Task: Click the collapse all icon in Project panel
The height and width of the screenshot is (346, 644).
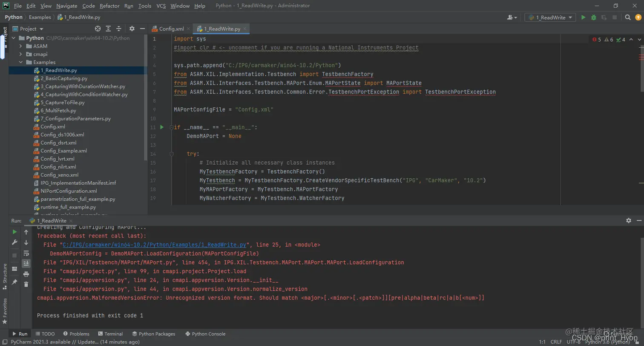Action: [119, 29]
